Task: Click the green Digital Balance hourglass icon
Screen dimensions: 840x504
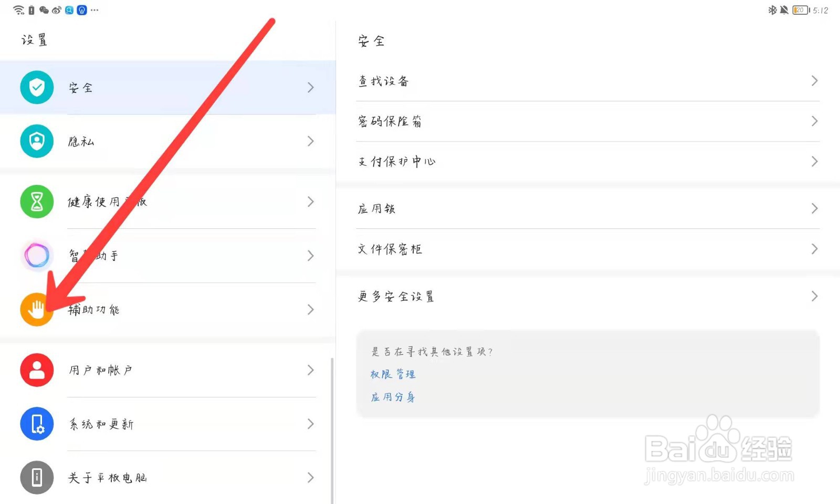Action: [x=37, y=202]
